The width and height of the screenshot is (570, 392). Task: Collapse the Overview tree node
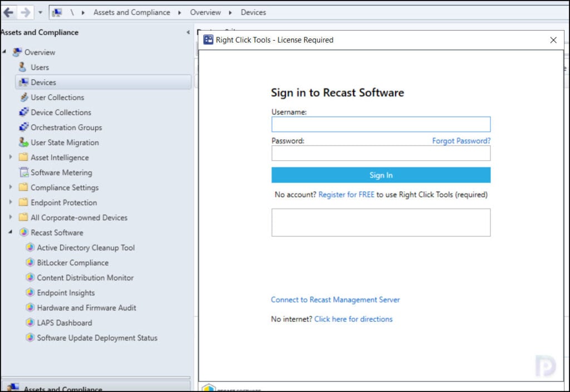pyautogui.click(x=4, y=52)
